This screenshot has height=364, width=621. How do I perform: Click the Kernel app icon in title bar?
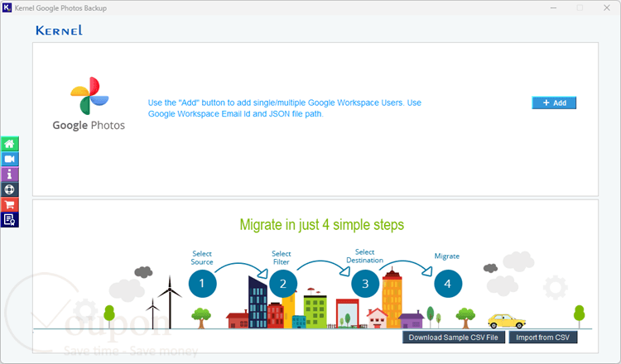coord(7,8)
